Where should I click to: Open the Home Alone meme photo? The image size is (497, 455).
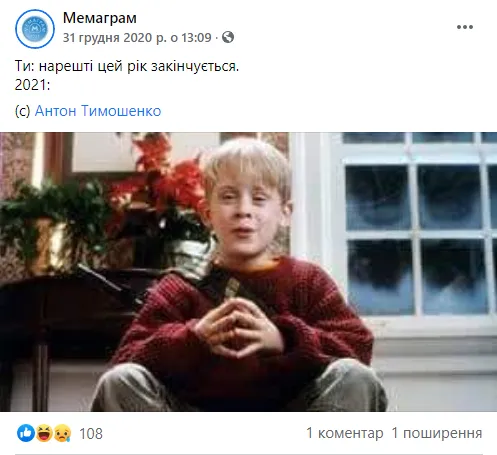click(248, 272)
